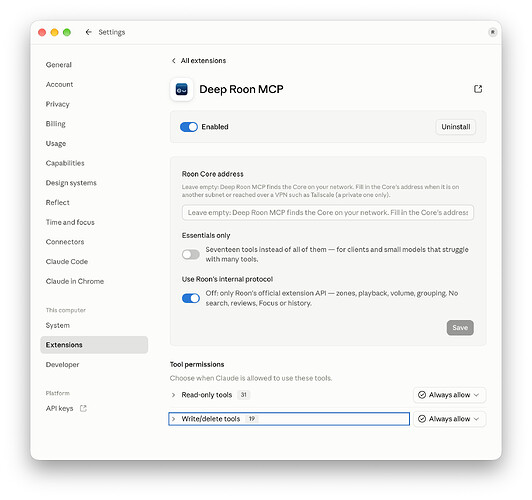This screenshot has width=532, height=500.
Task: Go to Billing settings
Action: coord(56,124)
